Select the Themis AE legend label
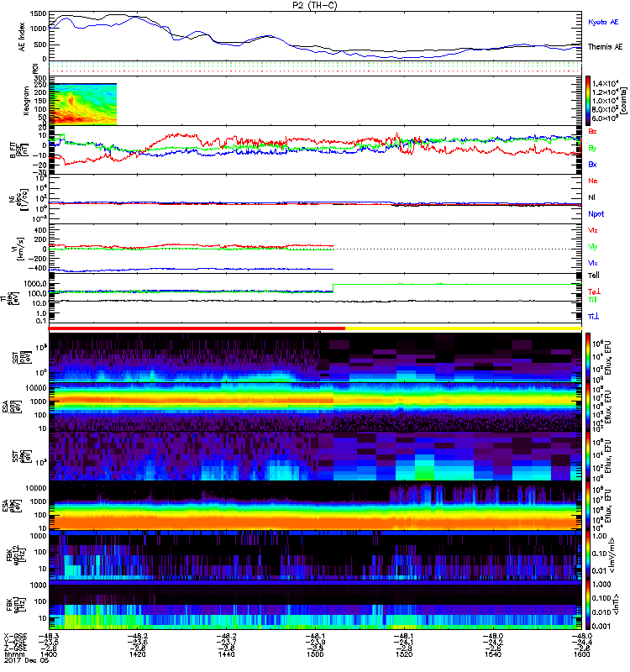 [x=605, y=47]
